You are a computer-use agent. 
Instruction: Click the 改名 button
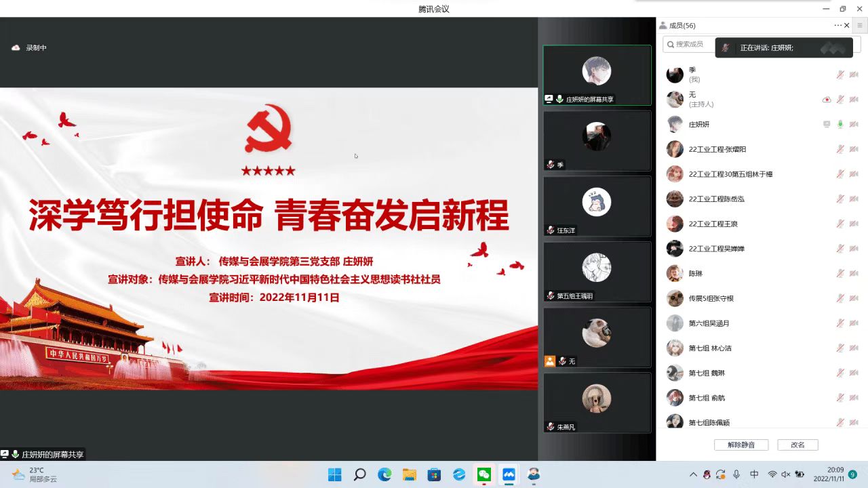coord(797,445)
